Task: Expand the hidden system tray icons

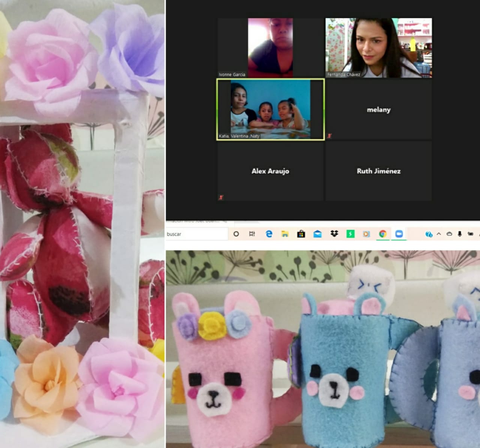Action: pos(439,234)
